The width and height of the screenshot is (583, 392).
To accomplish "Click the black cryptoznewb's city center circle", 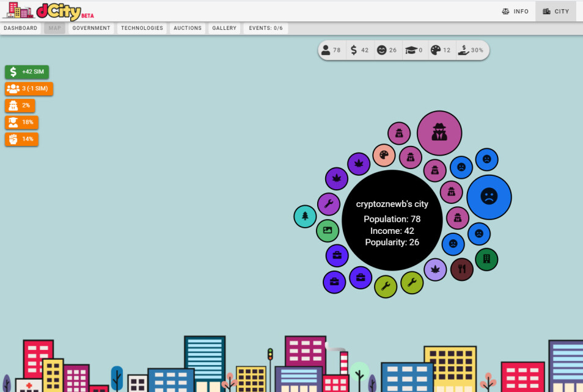I will (x=392, y=220).
